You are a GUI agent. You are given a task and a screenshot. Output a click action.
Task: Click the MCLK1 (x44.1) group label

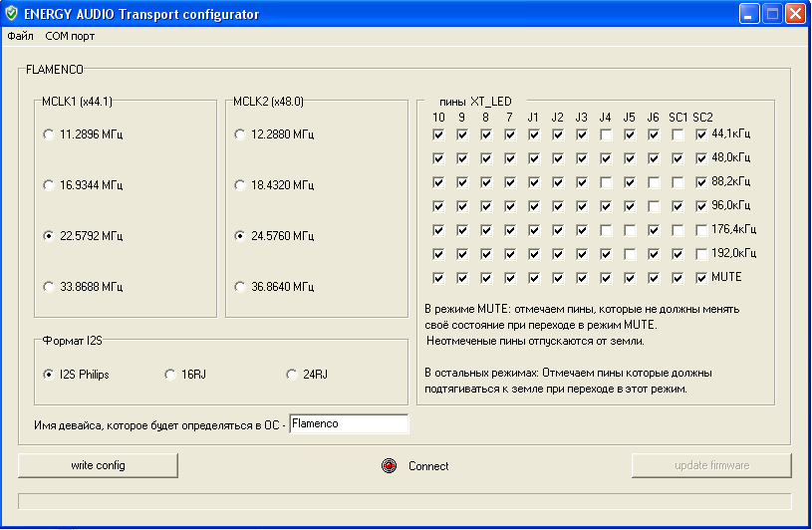[x=77, y=102]
